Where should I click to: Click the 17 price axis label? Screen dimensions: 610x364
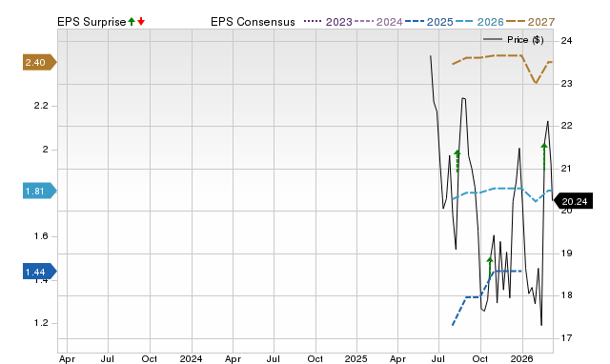point(567,338)
